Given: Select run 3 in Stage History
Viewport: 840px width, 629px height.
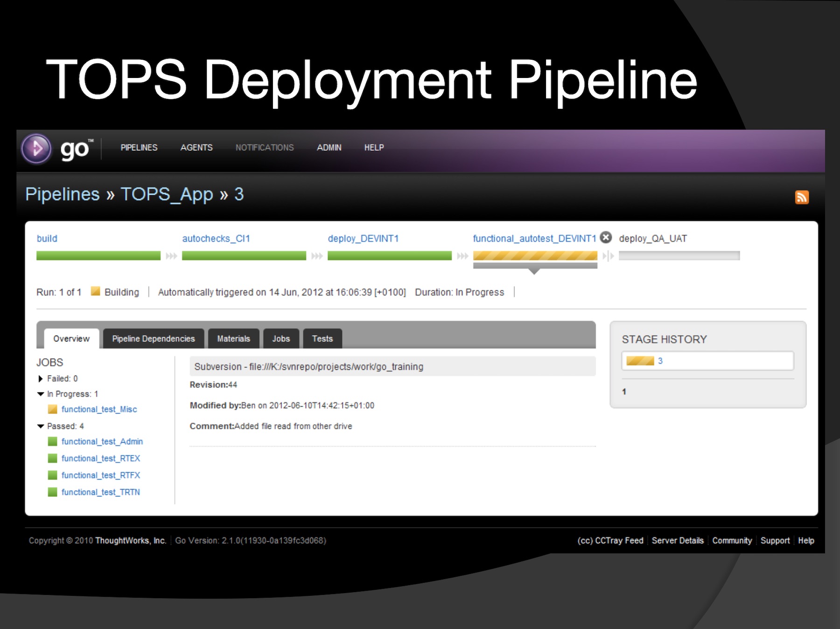Looking at the screenshot, I should (x=707, y=361).
